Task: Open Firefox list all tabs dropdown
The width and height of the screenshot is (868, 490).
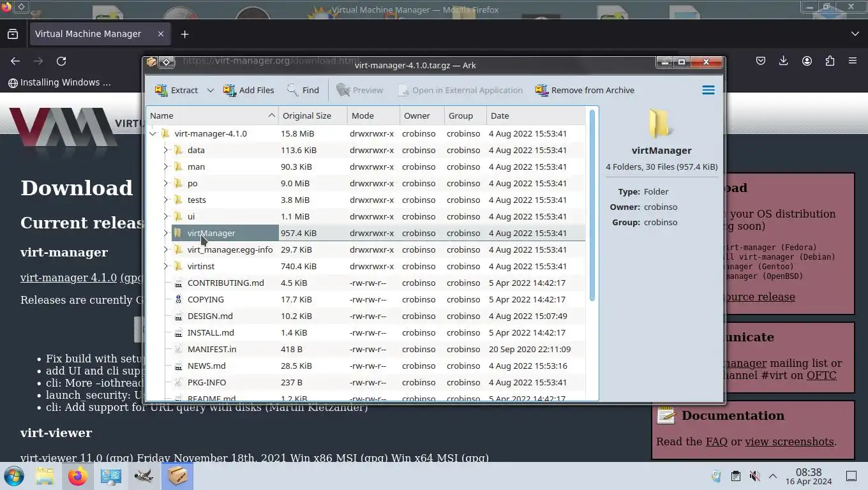Action: (x=855, y=34)
